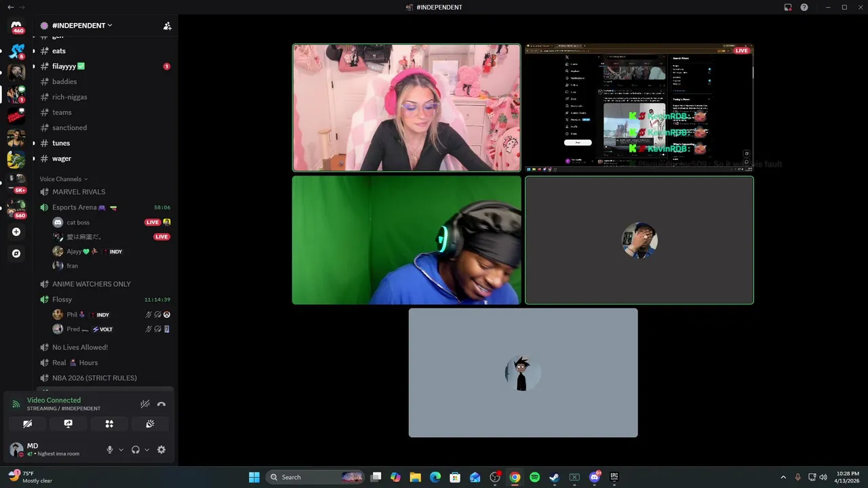Focus facepalm avatar participant tile

point(639,240)
